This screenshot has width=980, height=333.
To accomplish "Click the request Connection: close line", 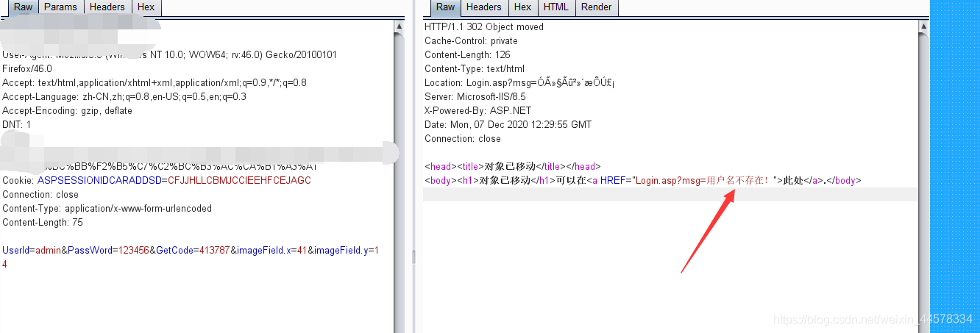I will pyautogui.click(x=40, y=195).
